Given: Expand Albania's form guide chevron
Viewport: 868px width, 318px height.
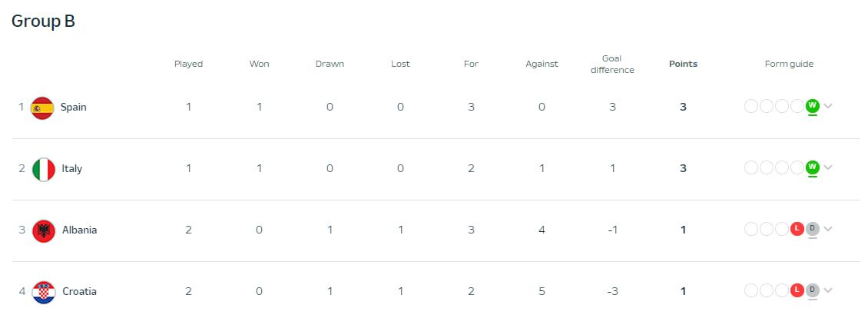Looking at the screenshot, I should pyautogui.click(x=828, y=229).
